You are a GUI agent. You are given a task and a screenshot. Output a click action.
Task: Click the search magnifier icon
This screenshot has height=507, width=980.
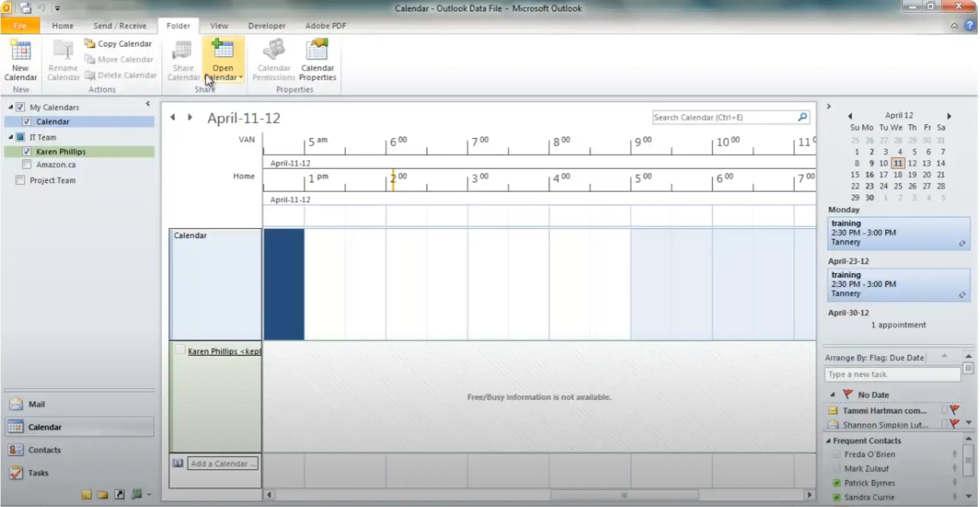pos(803,117)
